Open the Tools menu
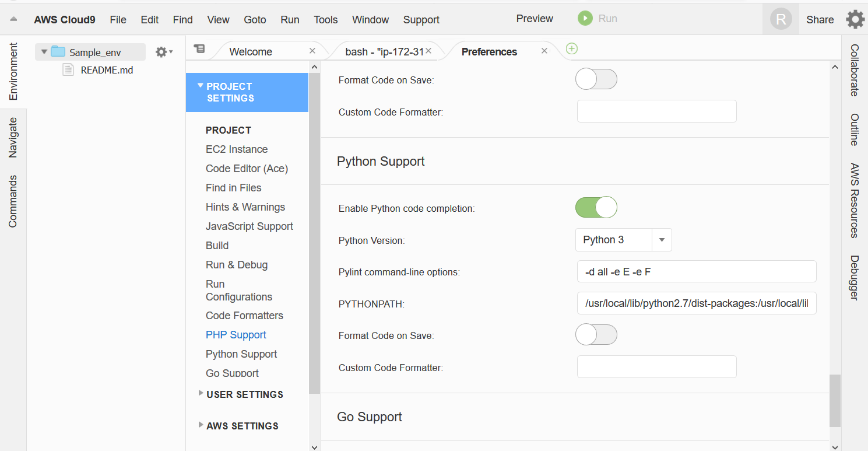The width and height of the screenshot is (868, 451). 325,19
